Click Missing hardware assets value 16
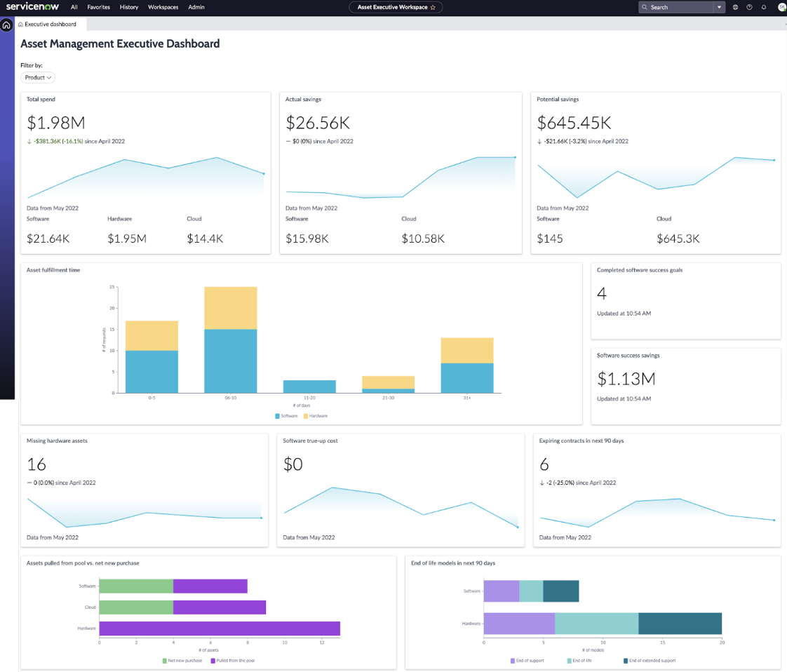787x672 pixels. tap(36, 465)
